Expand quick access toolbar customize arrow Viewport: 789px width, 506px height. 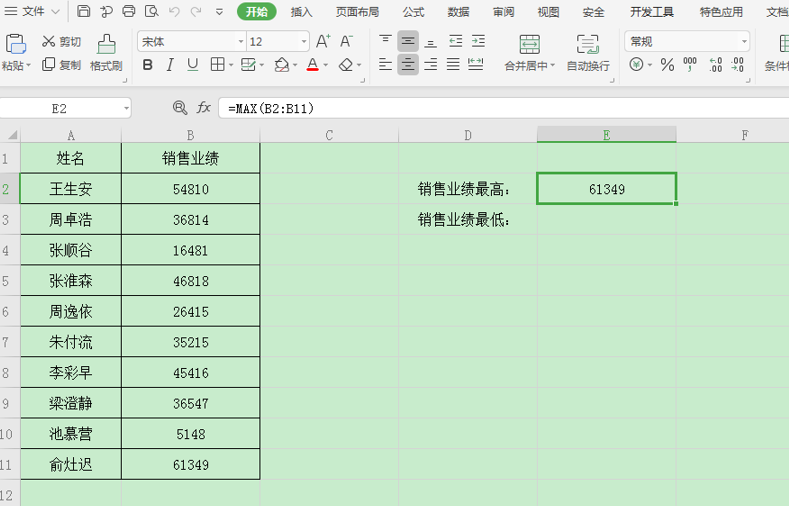tap(219, 12)
